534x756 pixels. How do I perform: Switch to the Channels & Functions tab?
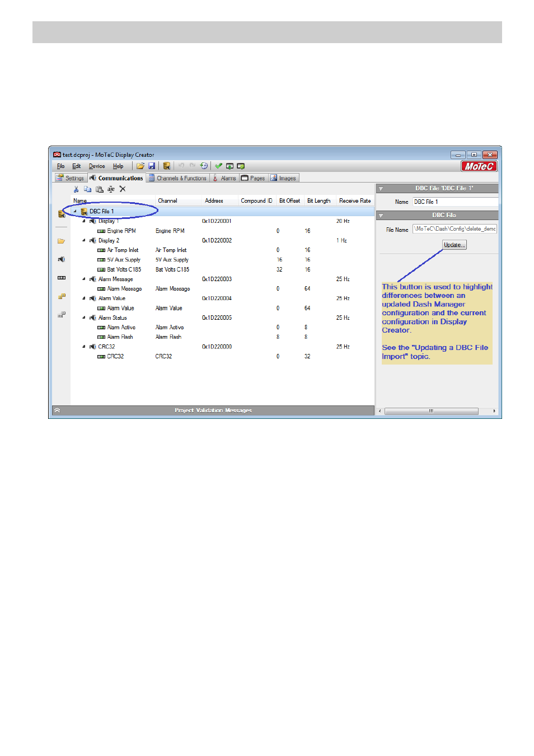pyautogui.click(x=178, y=178)
